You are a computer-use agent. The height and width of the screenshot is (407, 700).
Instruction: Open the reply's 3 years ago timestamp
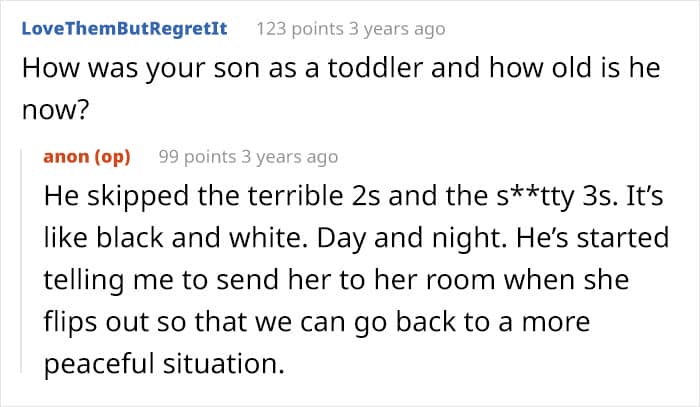click(x=289, y=157)
